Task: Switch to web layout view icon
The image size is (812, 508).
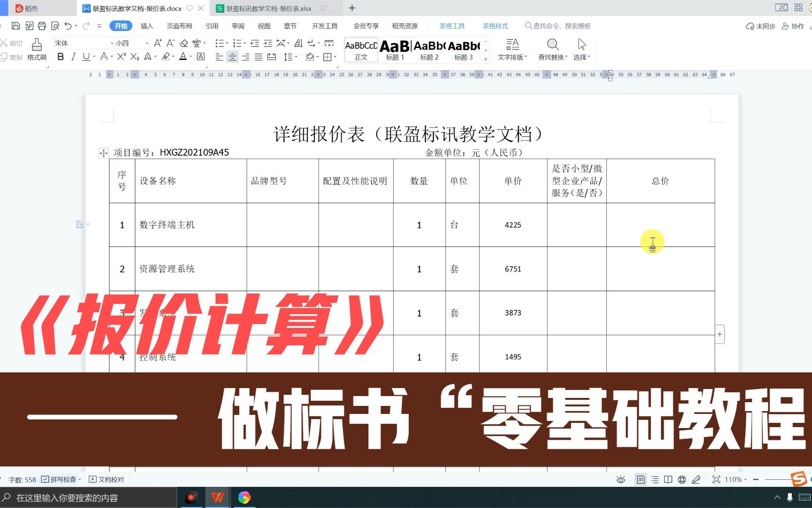Action: coord(682,480)
